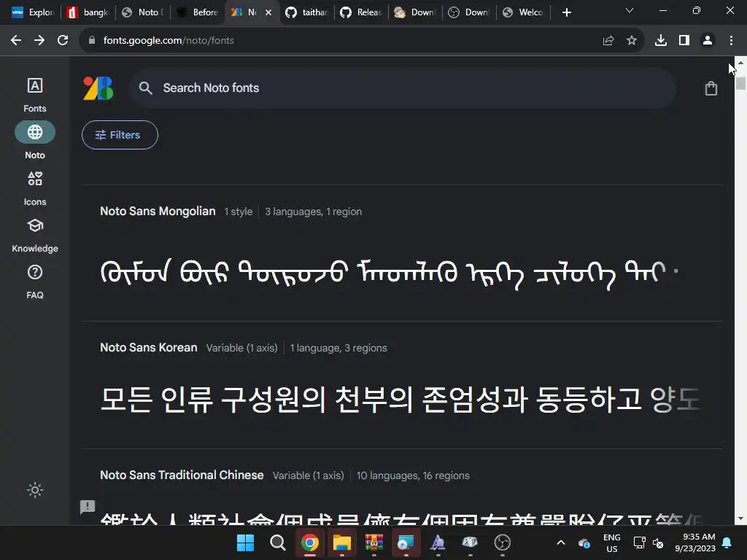Click the page scroll-down arrow
The image size is (747, 560).
[x=740, y=519]
